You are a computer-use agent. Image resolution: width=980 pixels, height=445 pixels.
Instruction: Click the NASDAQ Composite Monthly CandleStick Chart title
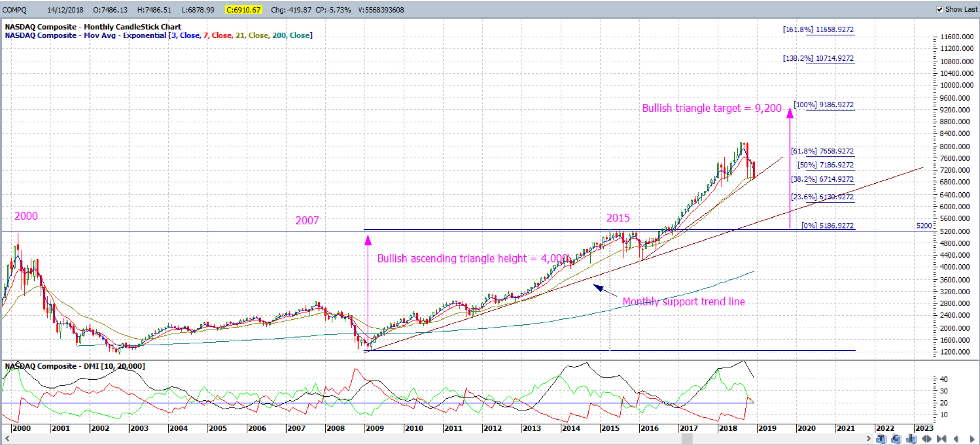pyautogui.click(x=93, y=27)
